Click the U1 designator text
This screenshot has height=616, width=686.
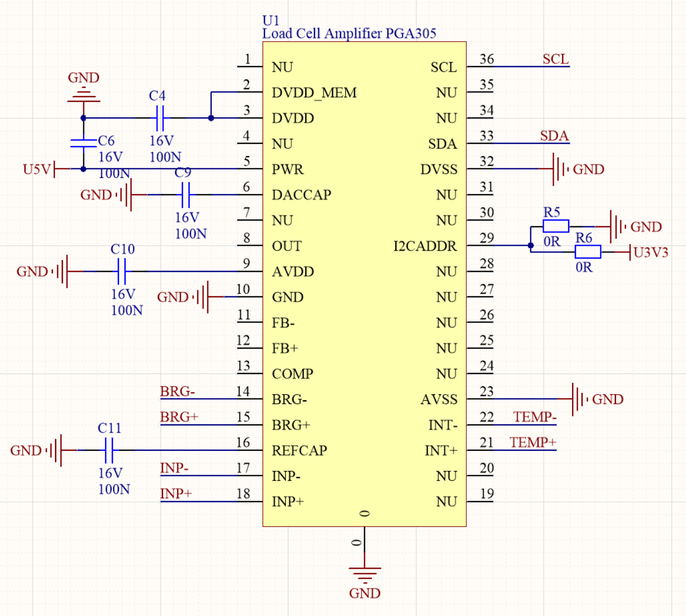[x=271, y=21]
